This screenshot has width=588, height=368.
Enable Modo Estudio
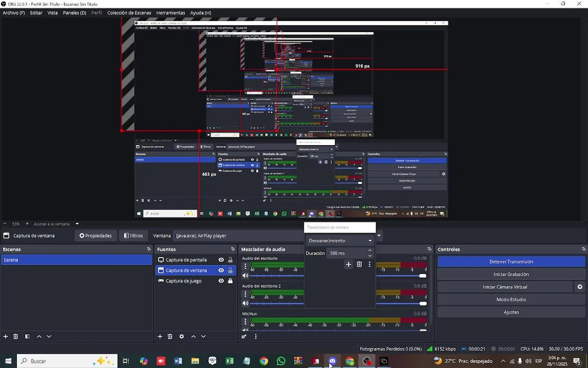[x=511, y=300]
